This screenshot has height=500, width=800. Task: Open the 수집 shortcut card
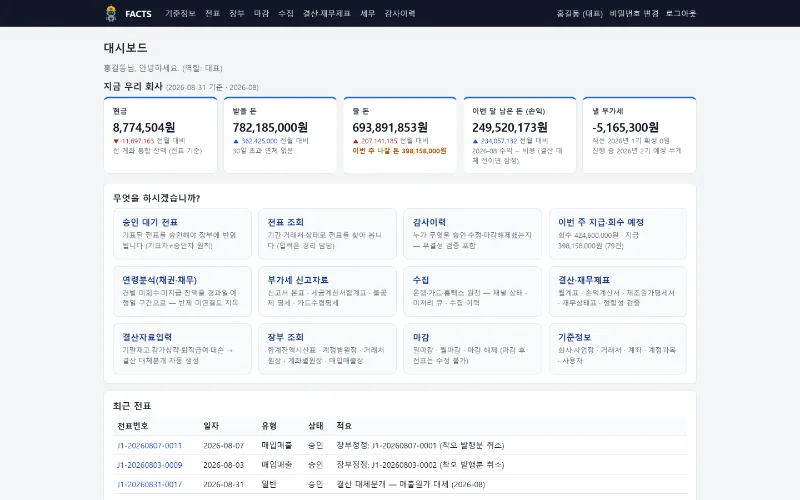(x=472, y=291)
